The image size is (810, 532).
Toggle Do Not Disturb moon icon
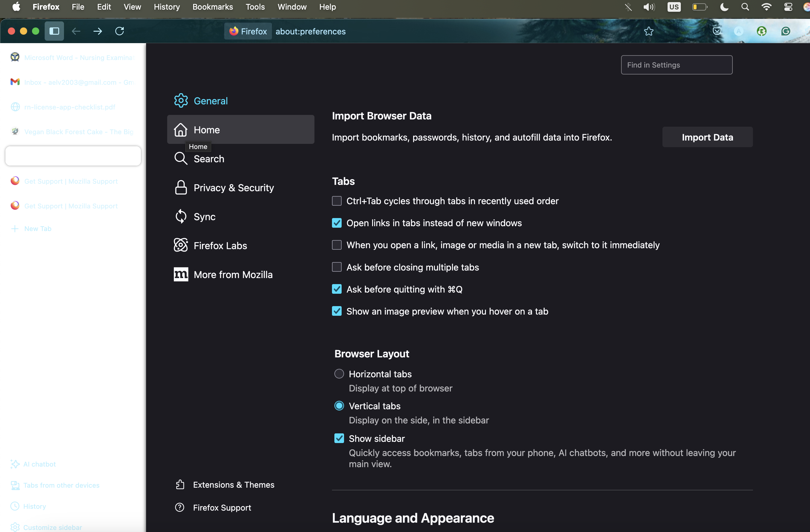pyautogui.click(x=724, y=7)
